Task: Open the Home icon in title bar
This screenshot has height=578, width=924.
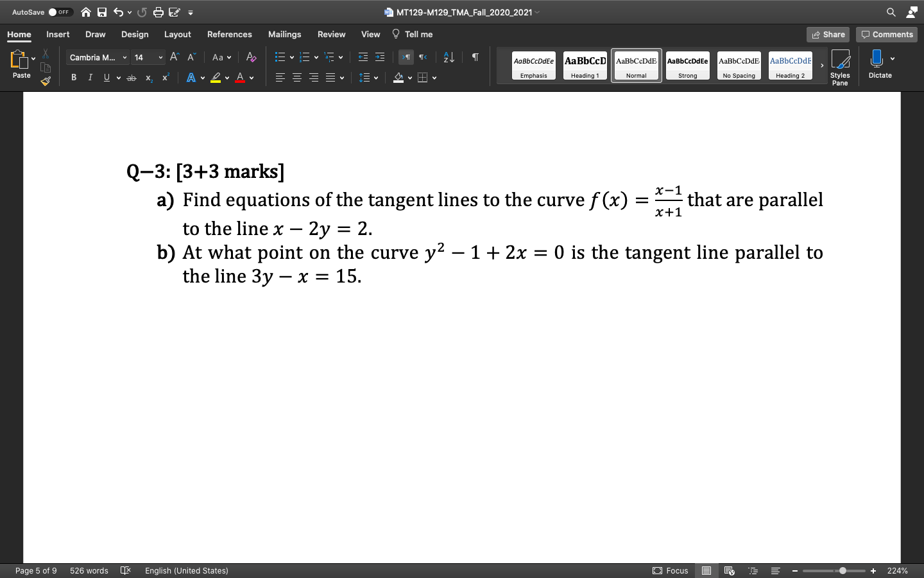Action: [x=86, y=12]
